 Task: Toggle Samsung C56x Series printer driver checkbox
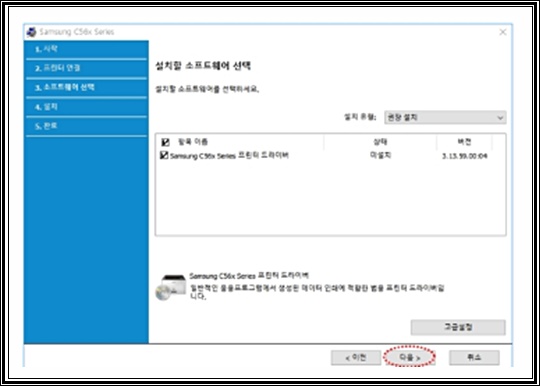(164, 155)
